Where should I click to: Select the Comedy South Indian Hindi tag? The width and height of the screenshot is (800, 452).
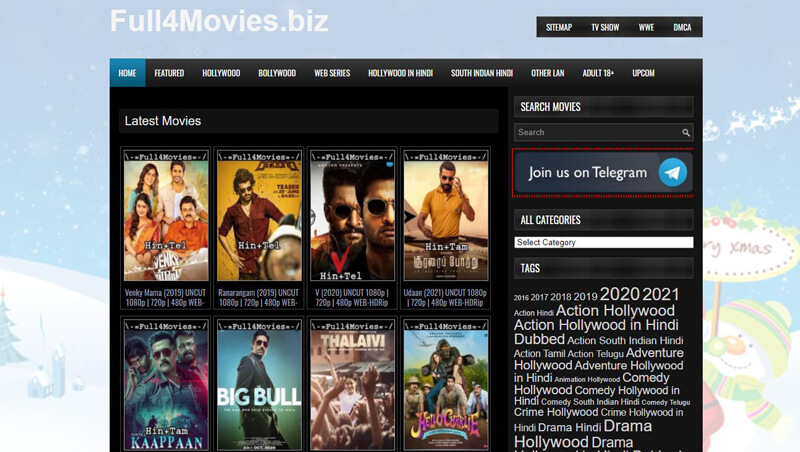(x=590, y=402)
